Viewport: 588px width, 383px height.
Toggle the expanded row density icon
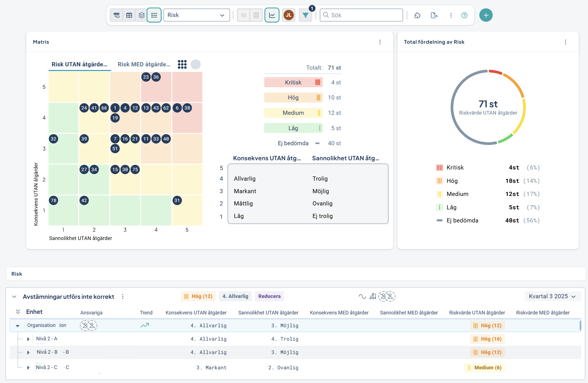coord(256,15)
